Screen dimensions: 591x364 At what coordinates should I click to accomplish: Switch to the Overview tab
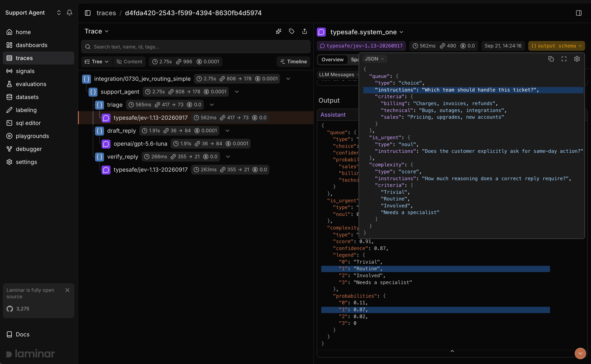[x=332, y=59]
